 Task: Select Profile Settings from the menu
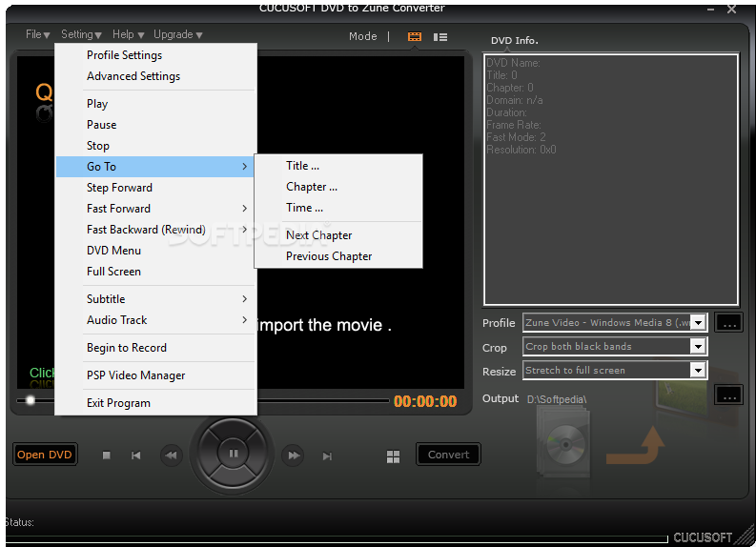155,55
